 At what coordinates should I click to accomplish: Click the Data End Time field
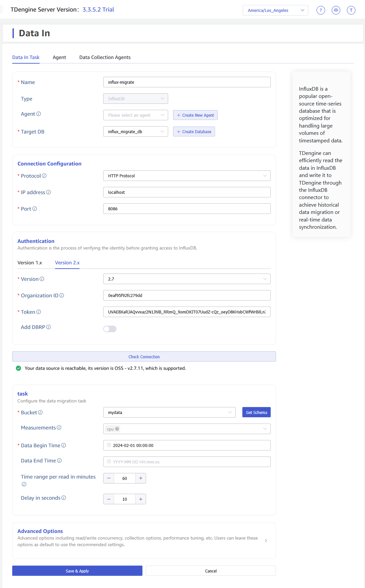[187, 462]
